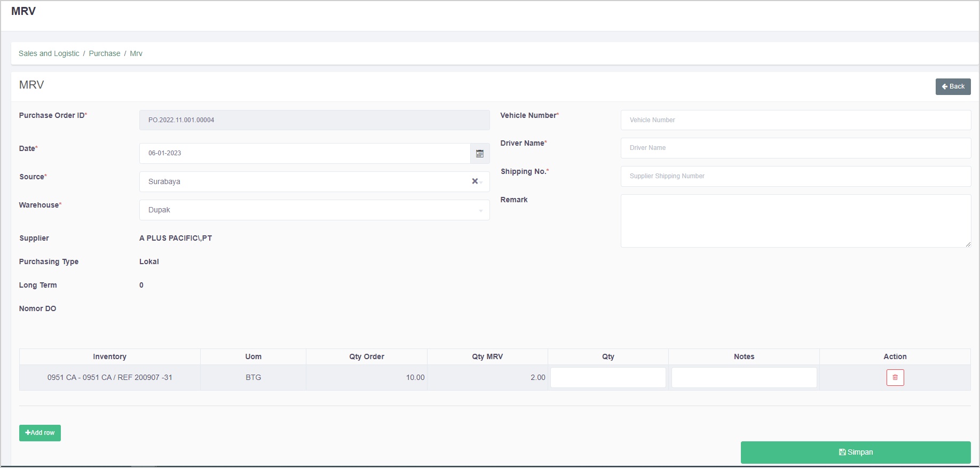Delete the inventory row with trash icon

click(895, 377)
